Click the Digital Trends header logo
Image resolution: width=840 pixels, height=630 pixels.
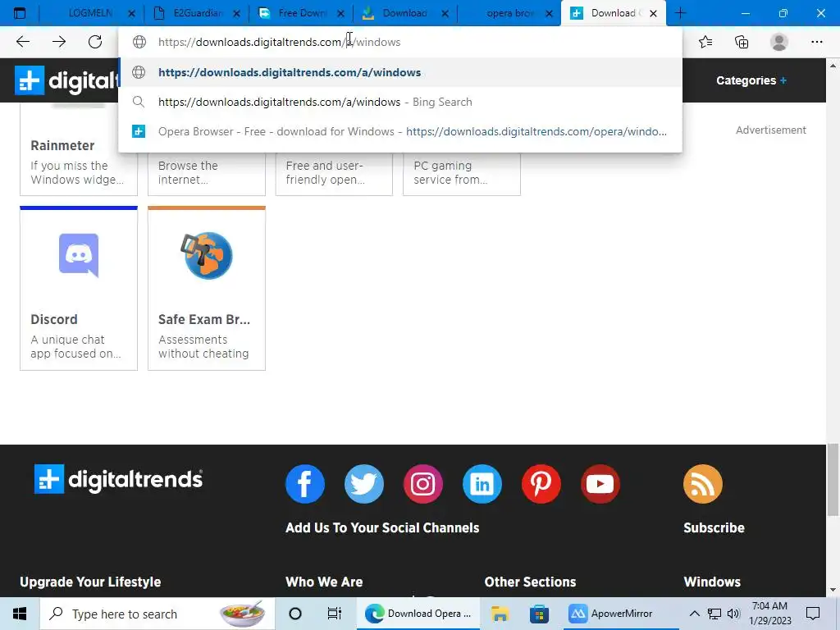[x=66, y=80]
